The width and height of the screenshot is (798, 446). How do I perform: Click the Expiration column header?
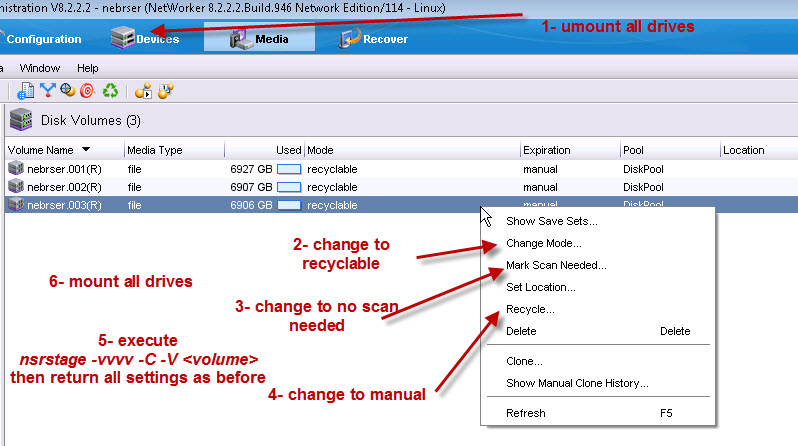pos(547,150)
